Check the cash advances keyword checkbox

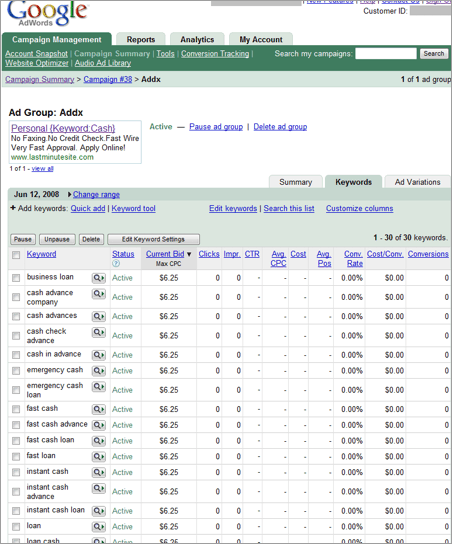click(16, 316)
